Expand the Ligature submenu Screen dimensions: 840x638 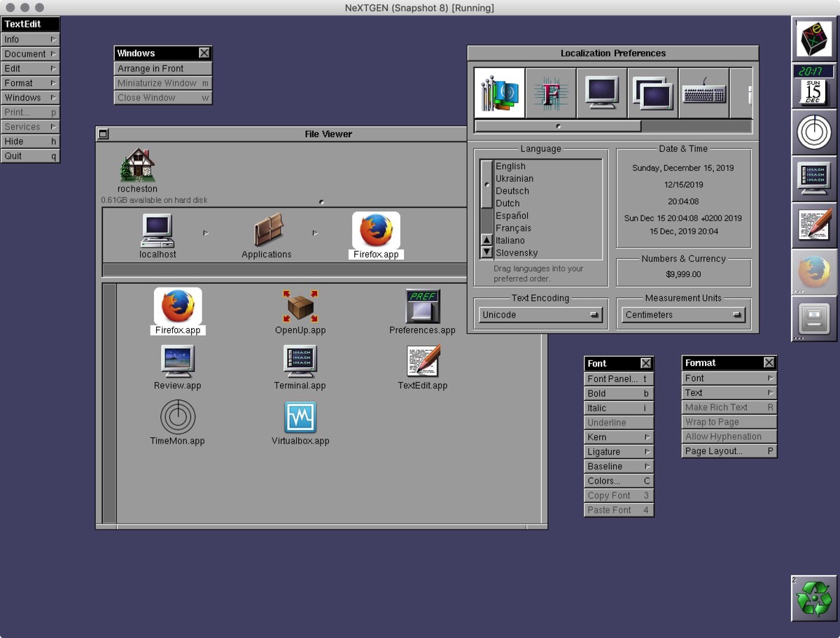[619, 452]
